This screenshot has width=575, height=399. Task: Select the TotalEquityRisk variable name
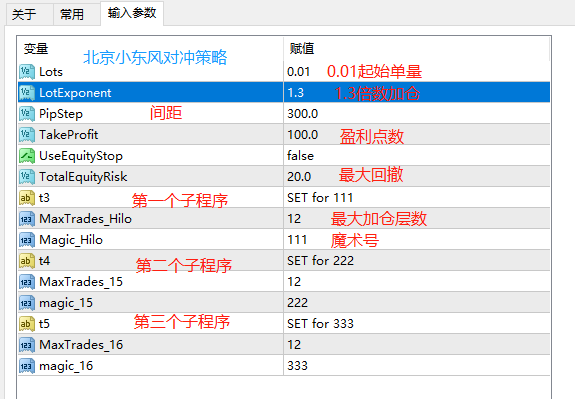pos(83,177)
